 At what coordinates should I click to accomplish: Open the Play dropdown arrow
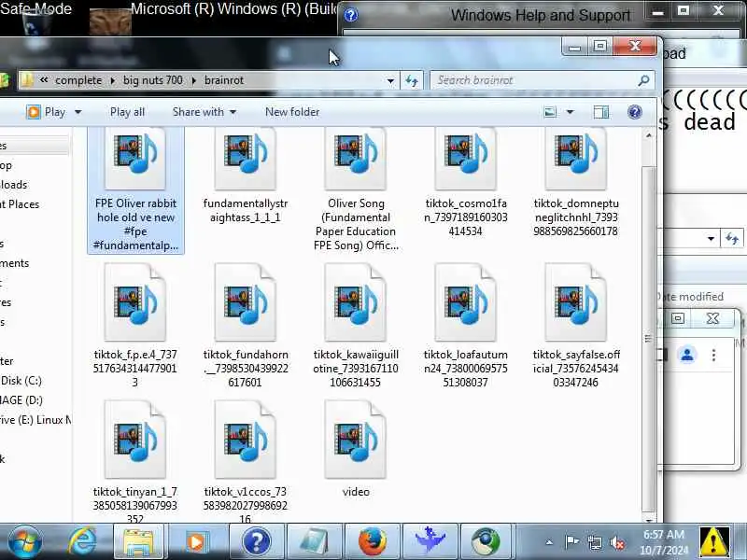78,112
